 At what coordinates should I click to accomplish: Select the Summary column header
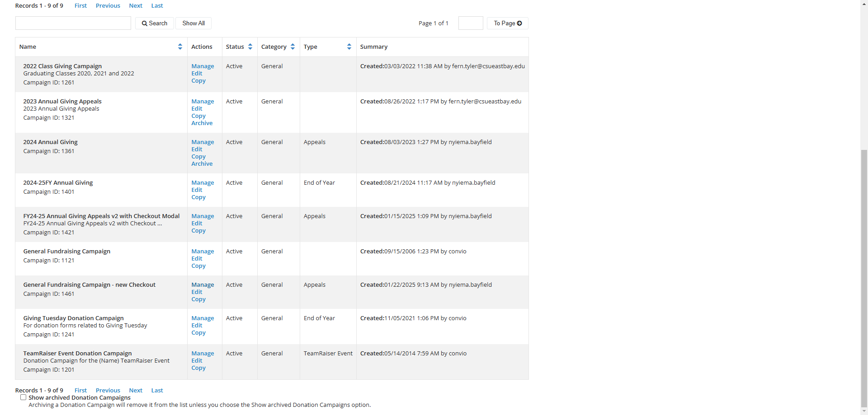[374, 47]
